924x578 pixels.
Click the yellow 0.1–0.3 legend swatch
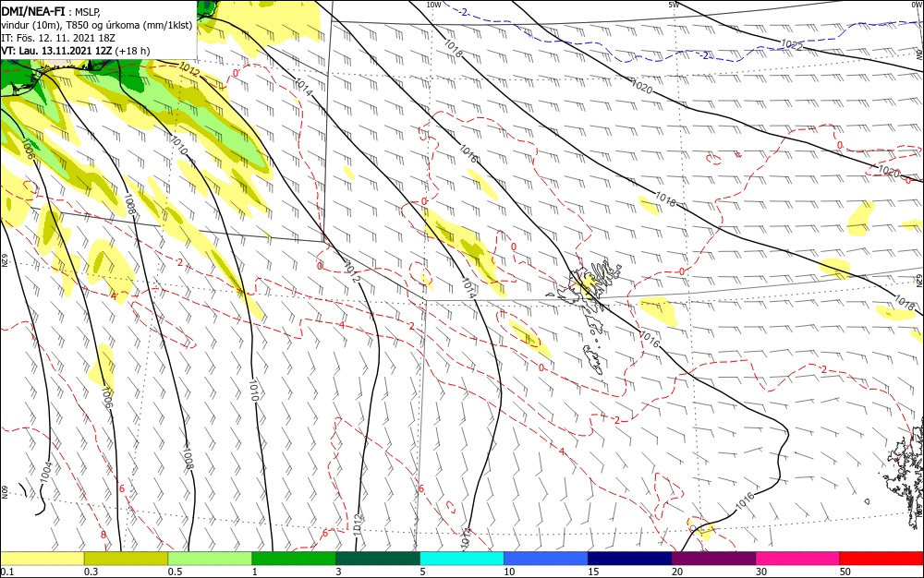pyautogui.click(x=42, y=559)
